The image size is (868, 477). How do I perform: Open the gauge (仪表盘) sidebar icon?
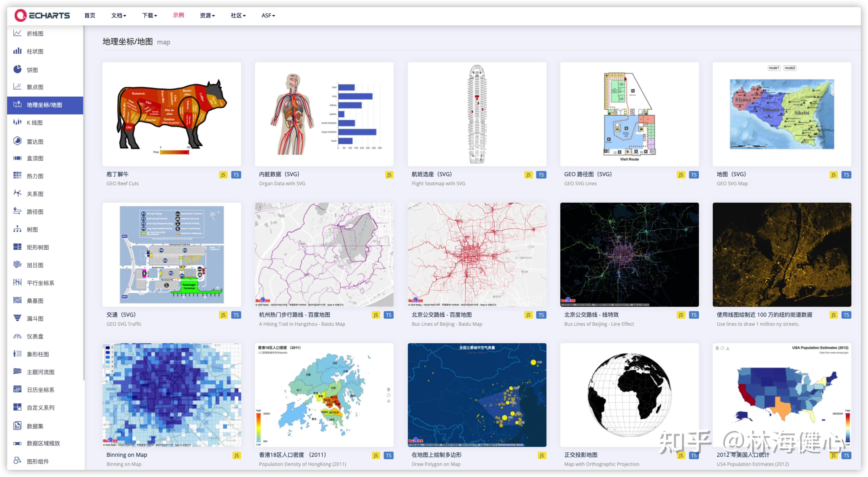[x=17, y=336]
